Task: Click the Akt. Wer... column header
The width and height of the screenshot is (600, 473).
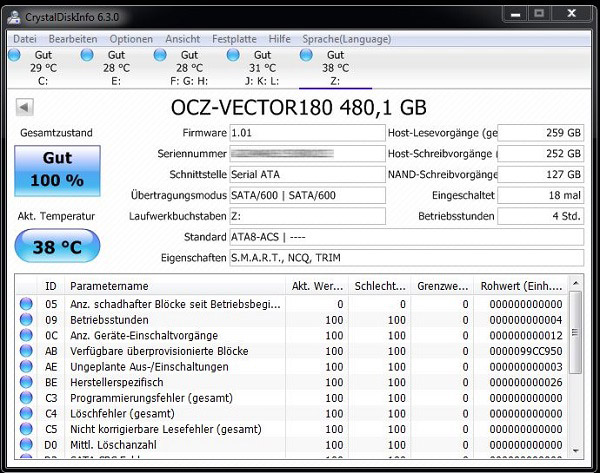Action: coord(317,286)
